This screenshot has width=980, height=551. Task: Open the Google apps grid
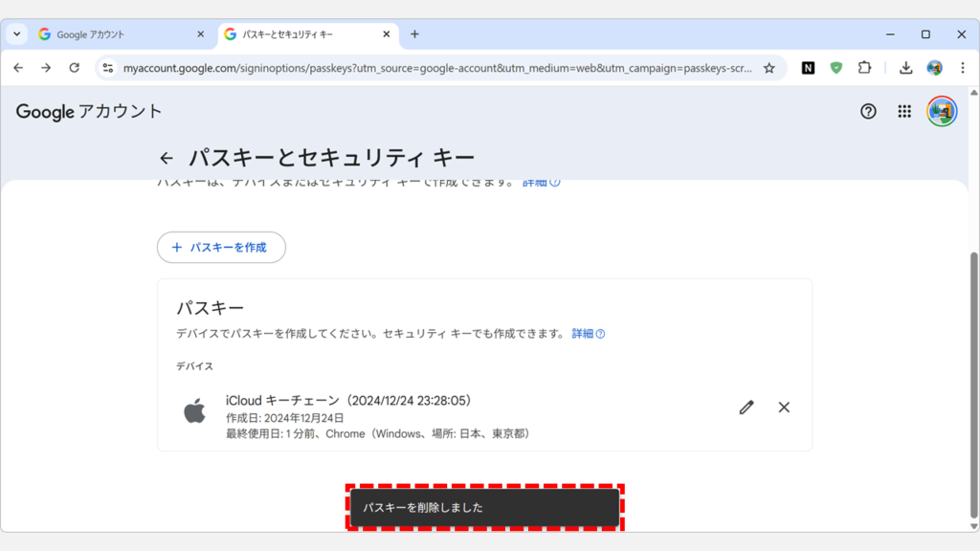click(x=903, y=112)
